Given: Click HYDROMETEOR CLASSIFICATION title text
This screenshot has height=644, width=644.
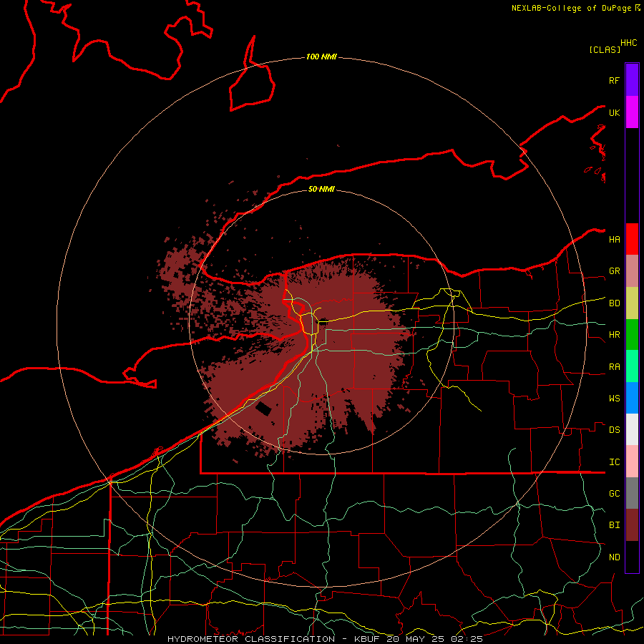Looking at the screenshot, I should [251, 639].
